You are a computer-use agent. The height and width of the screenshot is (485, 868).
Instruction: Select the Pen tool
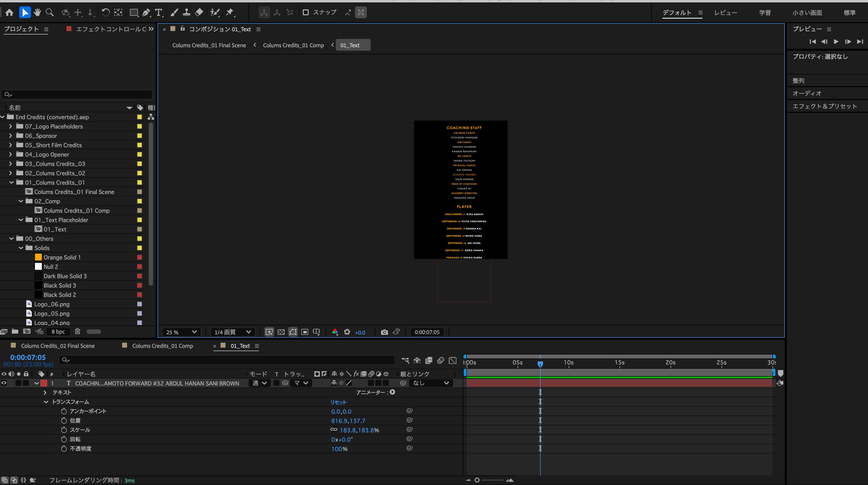(146, 13)
